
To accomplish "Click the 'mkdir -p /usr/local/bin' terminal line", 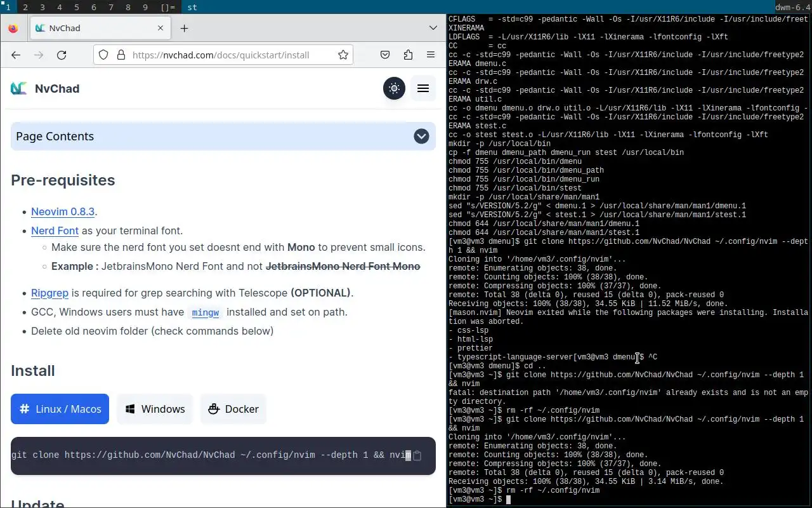I will click(x=499, y=144).
